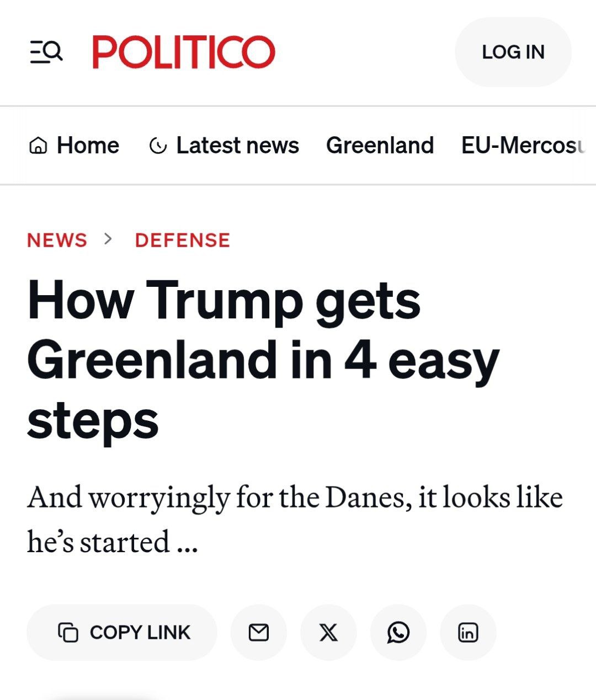Open the Latest news section
The width and height of the screenshot is (596, 700).
click(237, 146)
